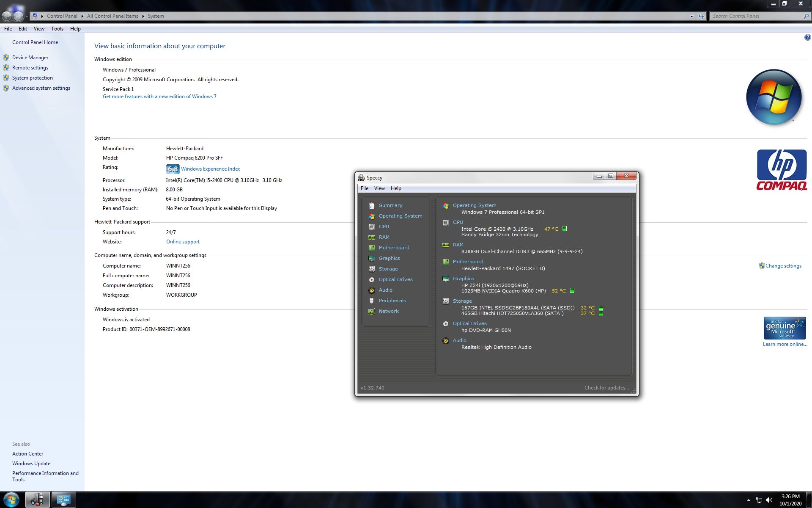Open Speccy Help menu
Screen dimensions: 812x508
pos(396,188)
